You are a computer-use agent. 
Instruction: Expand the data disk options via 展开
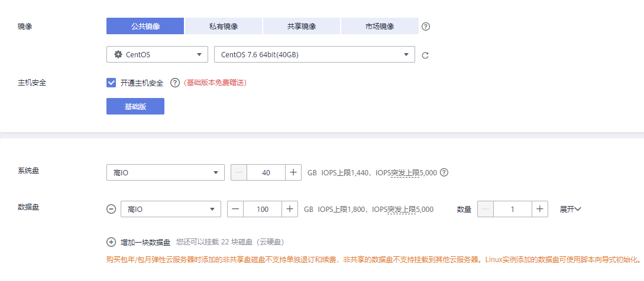click(x=571, y=209)
